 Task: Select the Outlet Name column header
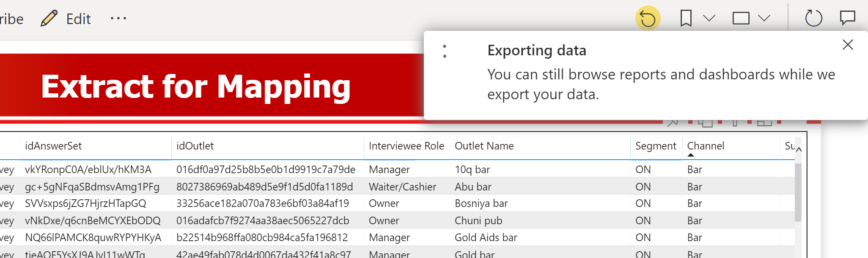pyautogui.click(x=484, y=146)
